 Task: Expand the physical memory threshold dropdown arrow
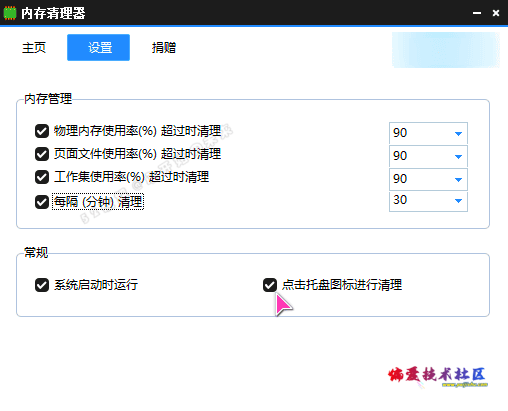point(458,134)
